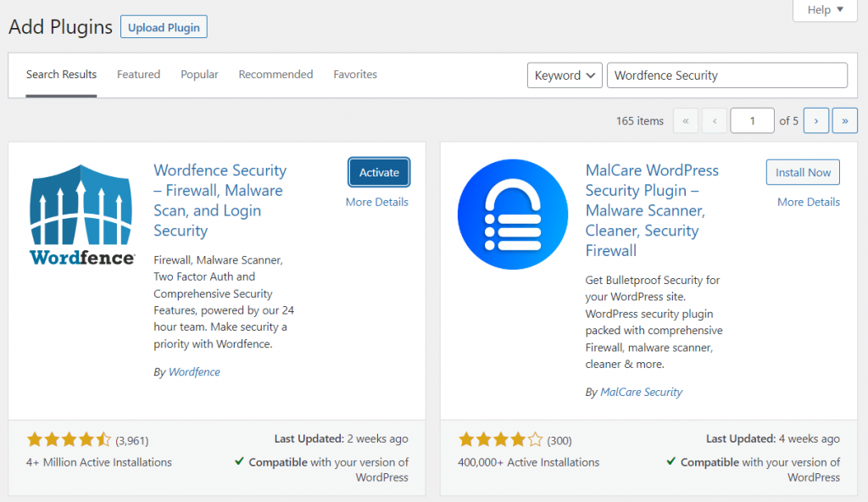This screenshot has width=868, height=502.
Task: Open the Recommended tab
Action: pyautogui.click(x=275, y=75)
